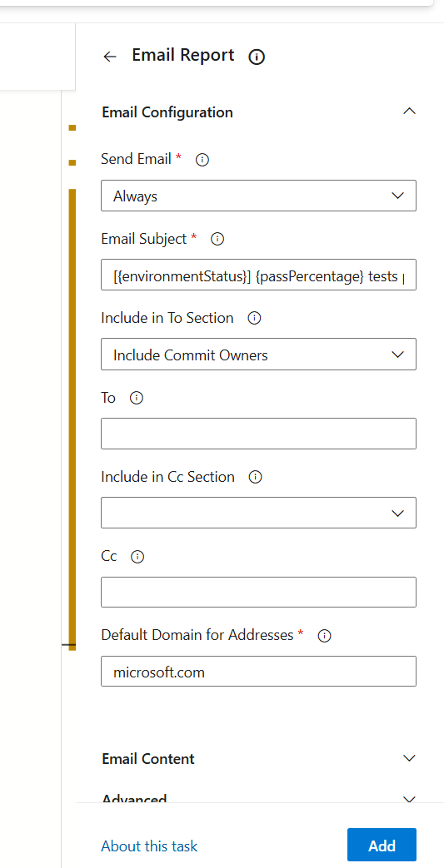Open the About this task link
The image size is (444, 868).
click(x=149, y=846)
